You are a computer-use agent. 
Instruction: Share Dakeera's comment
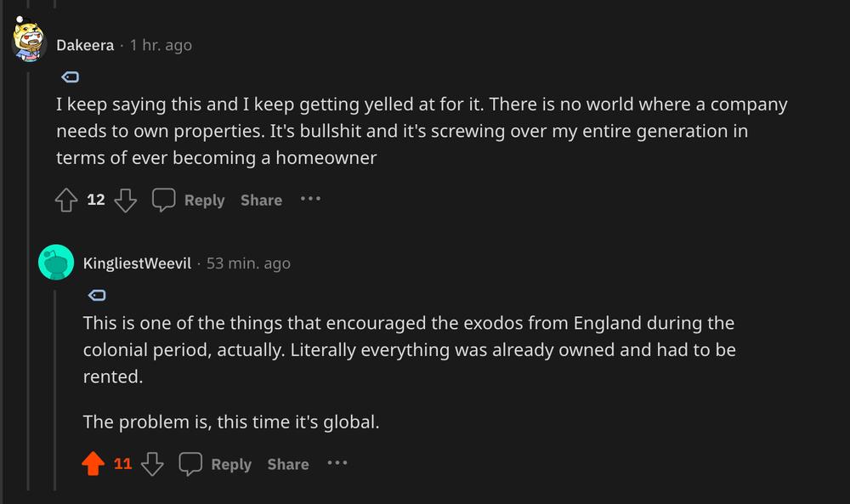point(261,200)
